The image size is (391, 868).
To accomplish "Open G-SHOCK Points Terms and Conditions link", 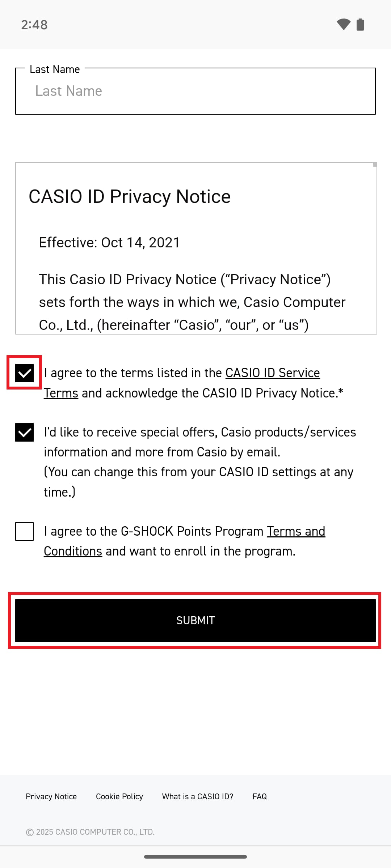I will 296,531.
